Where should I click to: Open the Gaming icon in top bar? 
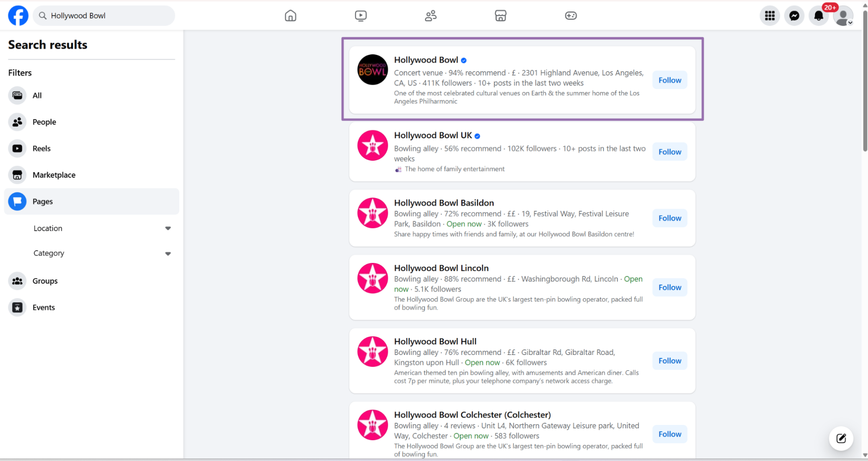571,16
